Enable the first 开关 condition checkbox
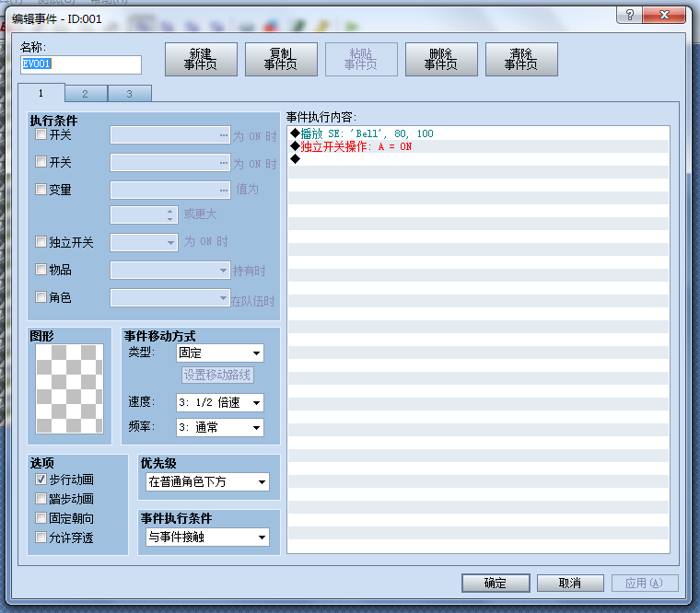 [x=41, y=133]
